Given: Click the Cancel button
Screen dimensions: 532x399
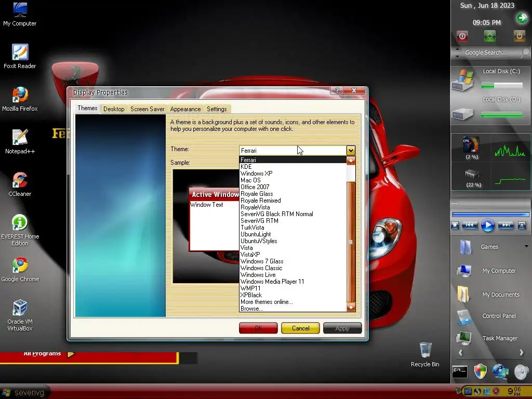Looking at the screenshot, I should [300, 328].
